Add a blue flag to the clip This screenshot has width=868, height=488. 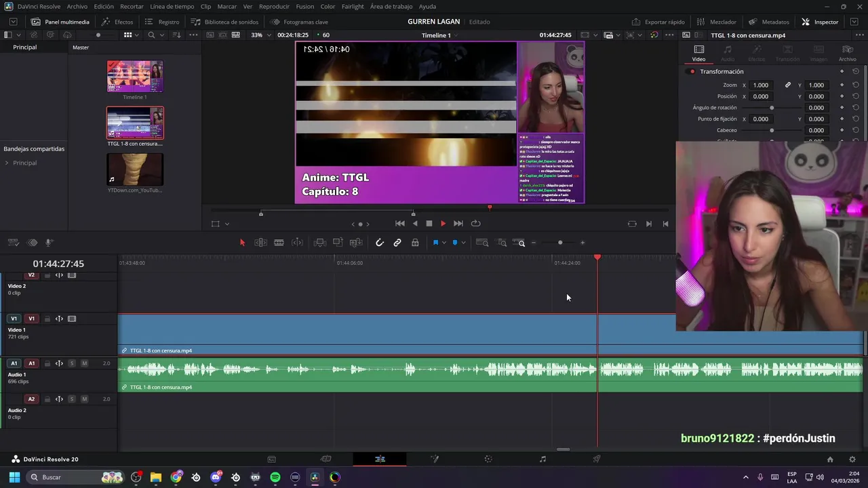pyautogui.click(x=435, y=243)
